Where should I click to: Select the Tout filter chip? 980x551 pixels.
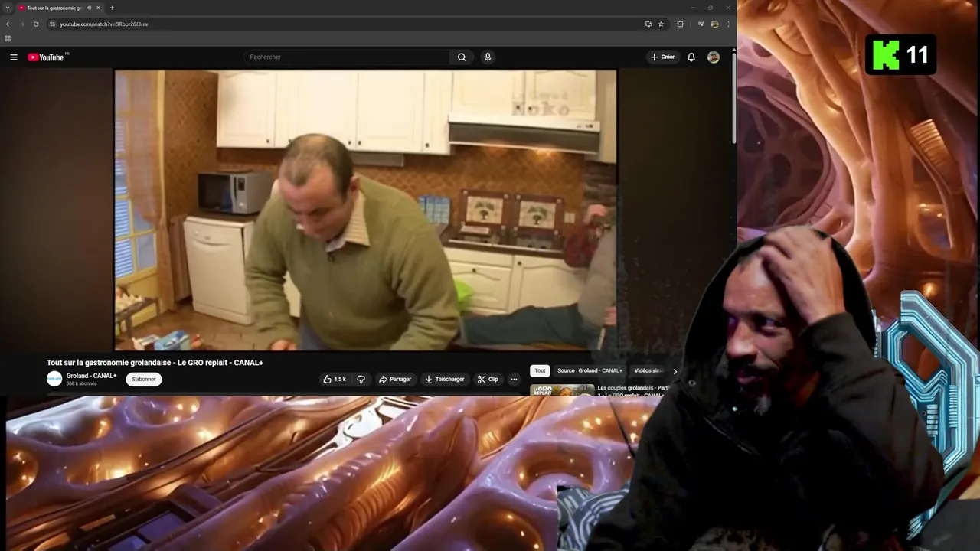click(540, 370)
